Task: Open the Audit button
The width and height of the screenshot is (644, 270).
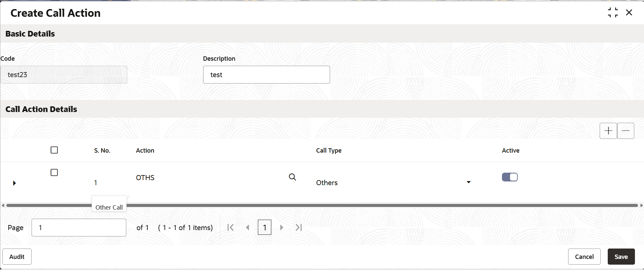Action: pyautogui.click(x=17, y=257)
